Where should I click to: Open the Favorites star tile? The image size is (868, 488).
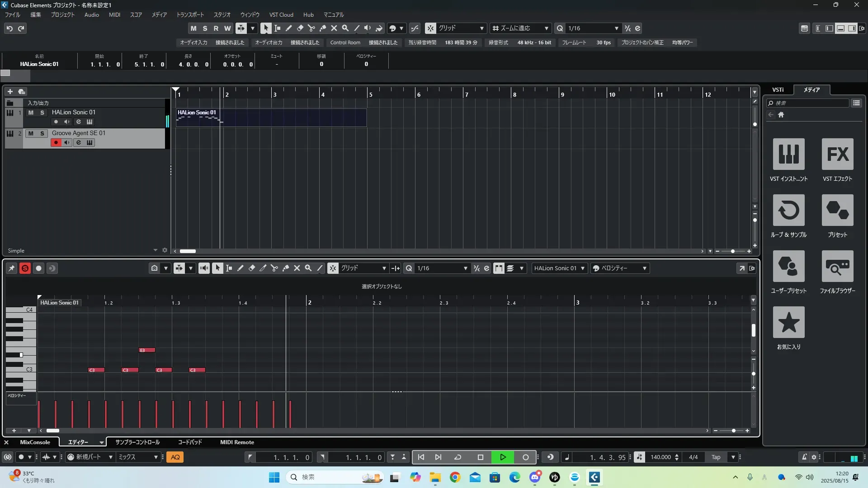pos(788,323)
